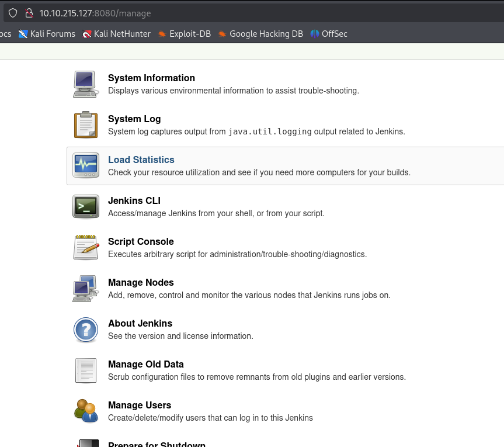Click the Script Console notepad icon

86,248
